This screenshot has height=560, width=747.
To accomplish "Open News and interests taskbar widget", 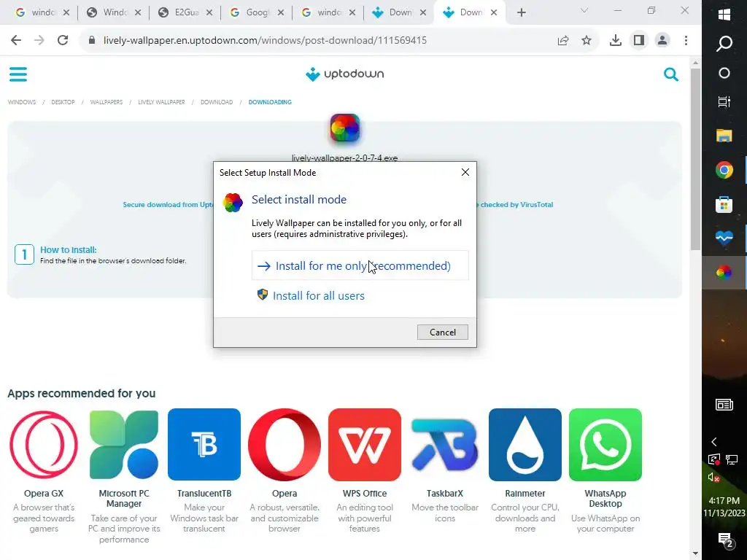I will click(x=724, y=405).
